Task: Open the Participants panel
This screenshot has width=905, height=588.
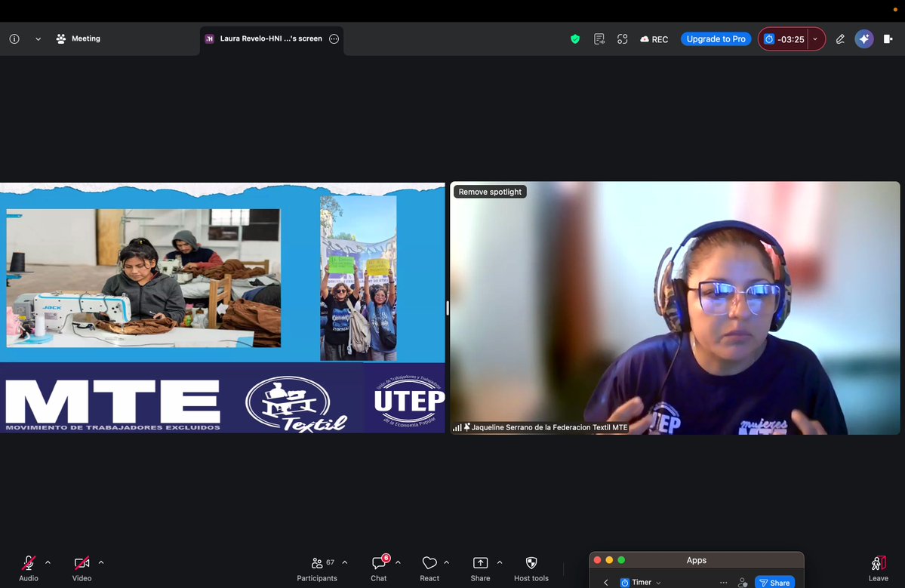Action: click(x=317, y=568)
